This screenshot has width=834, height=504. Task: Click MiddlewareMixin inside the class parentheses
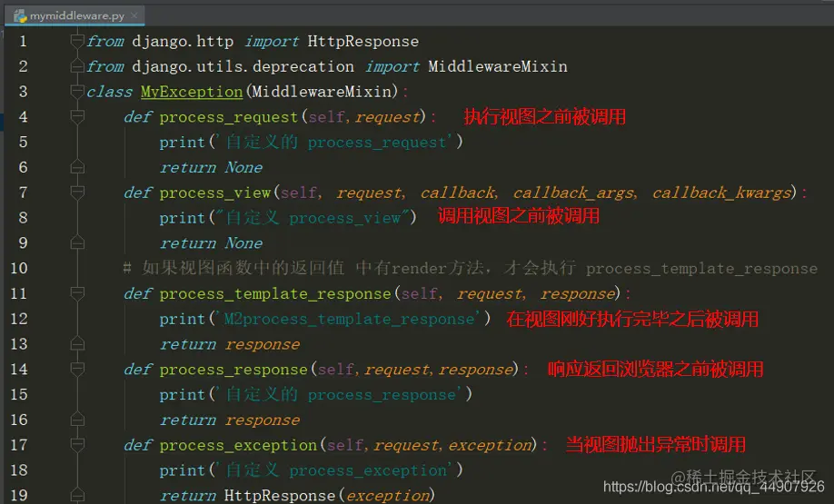pyautogui.click(x=322, y=92)
